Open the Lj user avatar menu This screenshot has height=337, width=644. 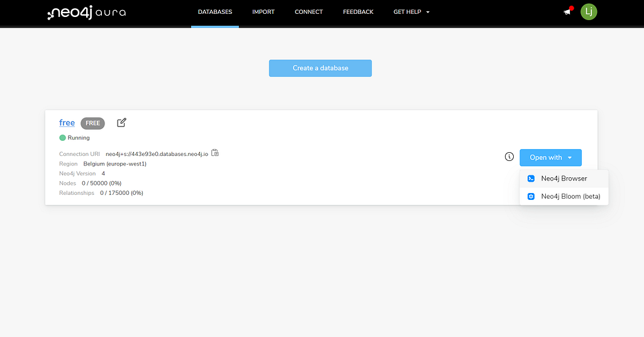[x=589, y=12]
